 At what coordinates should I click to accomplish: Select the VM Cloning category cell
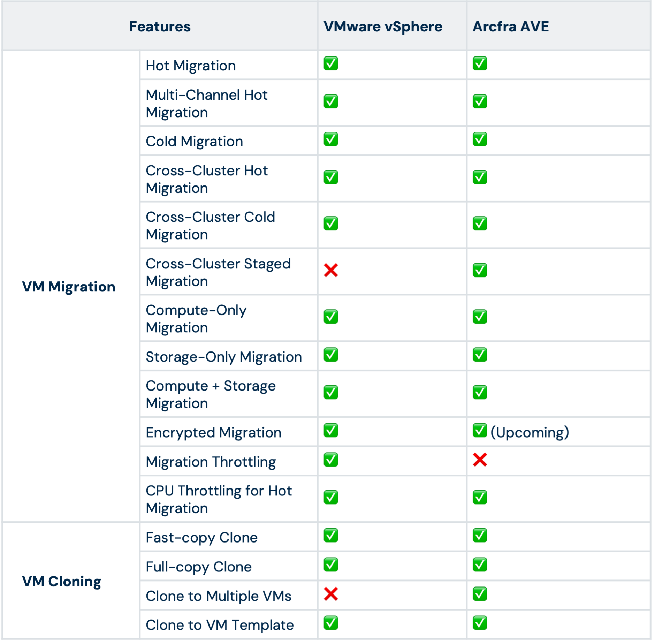pos(71,581)
